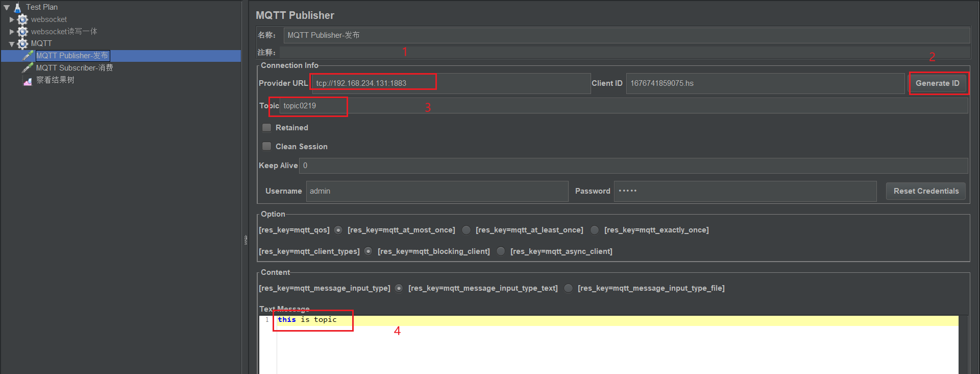Click the Reset Credentials button

coord(926,191)
